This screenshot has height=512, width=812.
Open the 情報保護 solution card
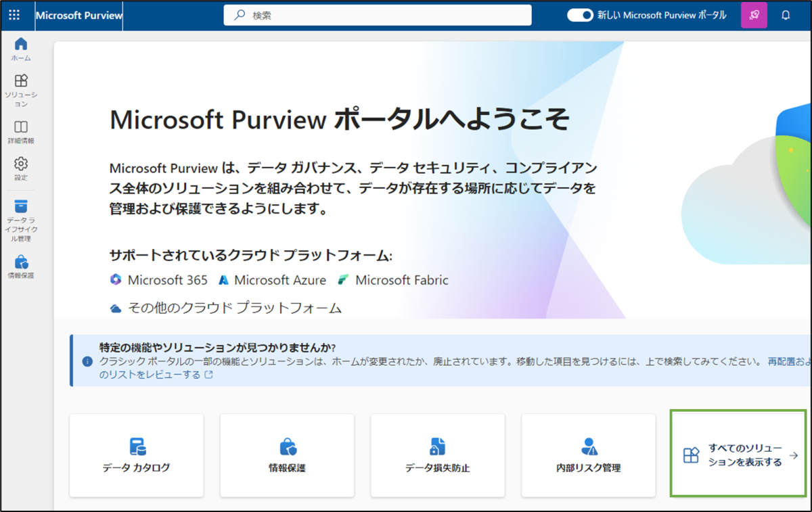tap(287, 455)
